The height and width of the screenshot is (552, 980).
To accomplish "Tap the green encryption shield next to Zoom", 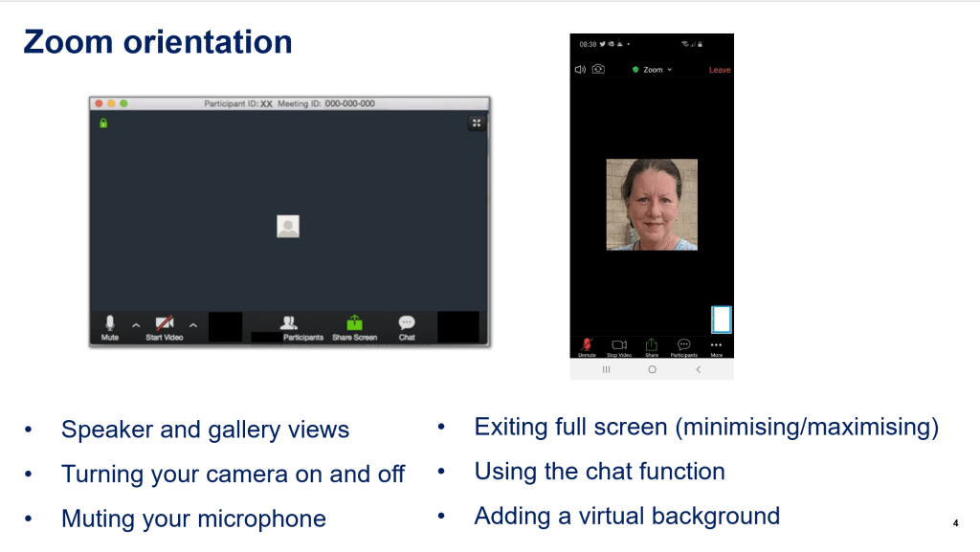I will pyautogui.click(x=635, y=69).
